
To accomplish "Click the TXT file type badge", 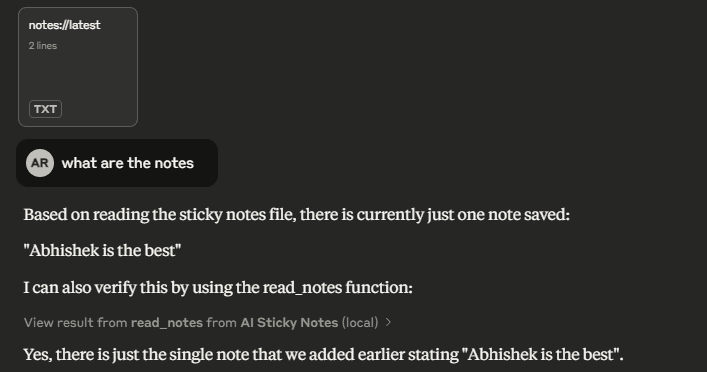I will pyautogui.click(x=46, y=109).
